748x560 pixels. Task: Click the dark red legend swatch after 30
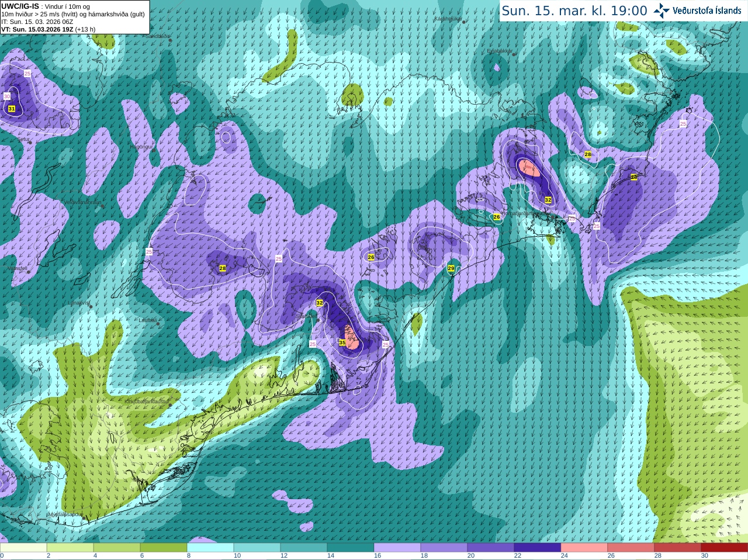click(x=725, y=548)
